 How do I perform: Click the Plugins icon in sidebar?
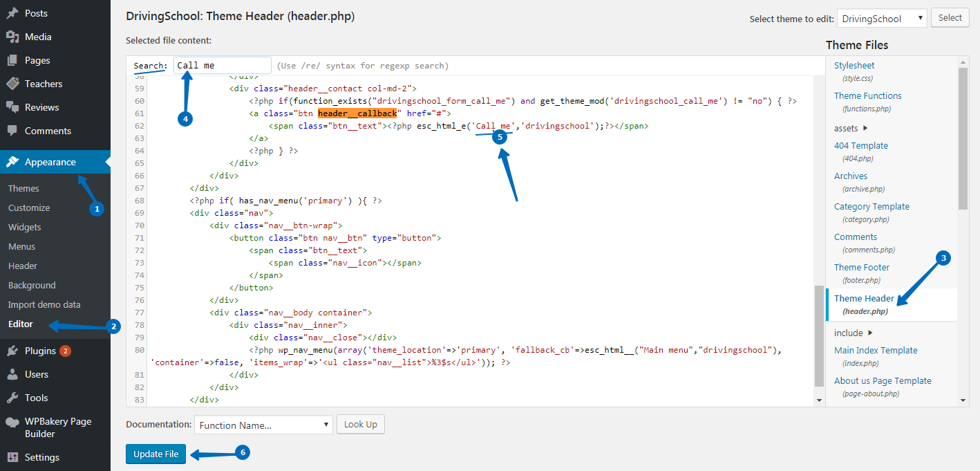(x=12, y=351)
